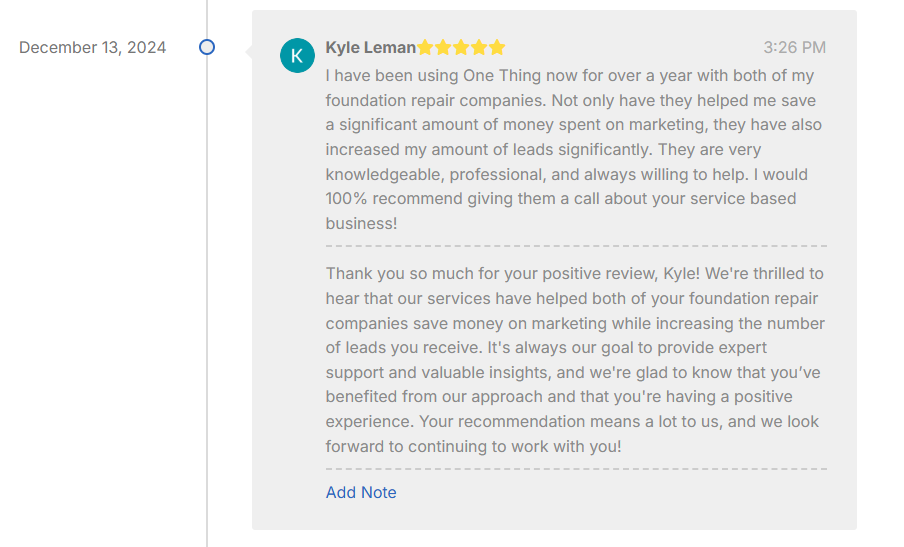
Task: Click the 3:26 PM timestamp
Action: point(794,48)
